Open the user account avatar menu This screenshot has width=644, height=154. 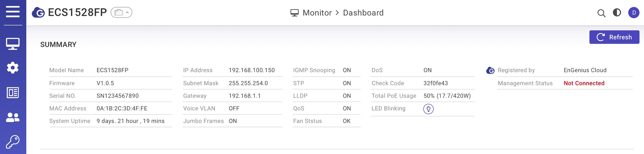coord(634,13)
